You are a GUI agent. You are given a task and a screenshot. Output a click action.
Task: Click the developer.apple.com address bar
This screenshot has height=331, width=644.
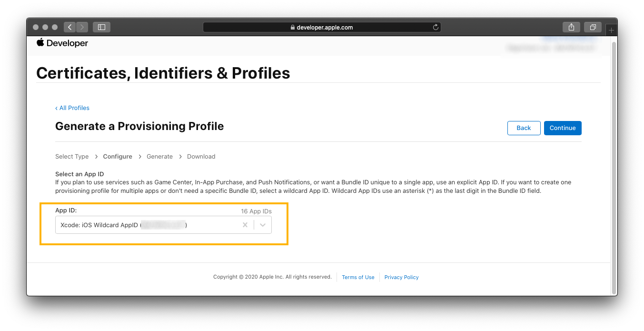point(322,28)
